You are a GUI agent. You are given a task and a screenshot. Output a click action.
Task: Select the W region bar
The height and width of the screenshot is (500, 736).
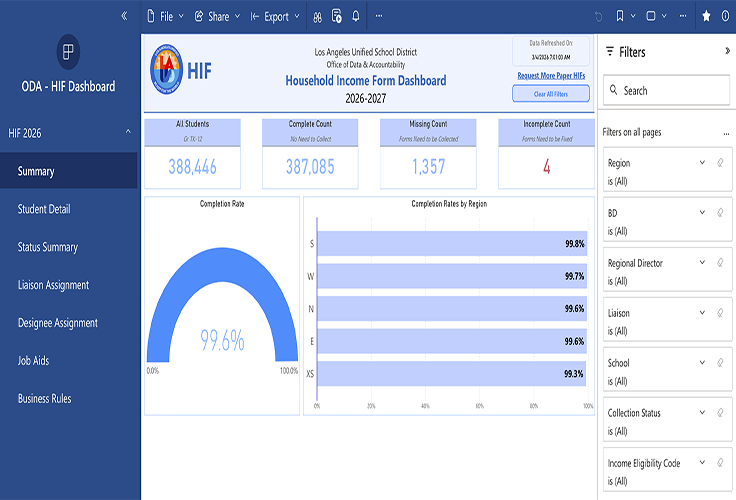coord(452,276)
